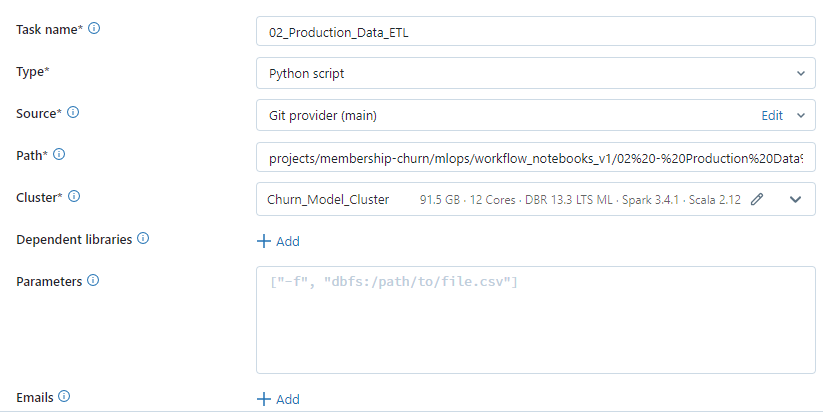The height and width of the screenshot is (415, 823).
Task: Click Edit in the Source field
Action: (x=772, y=115)
